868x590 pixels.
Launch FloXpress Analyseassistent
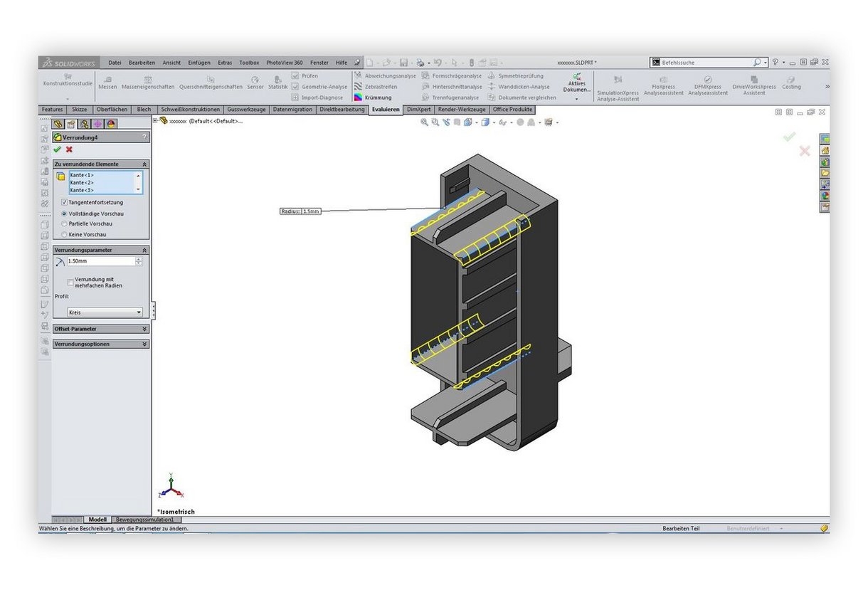(663, 85)
